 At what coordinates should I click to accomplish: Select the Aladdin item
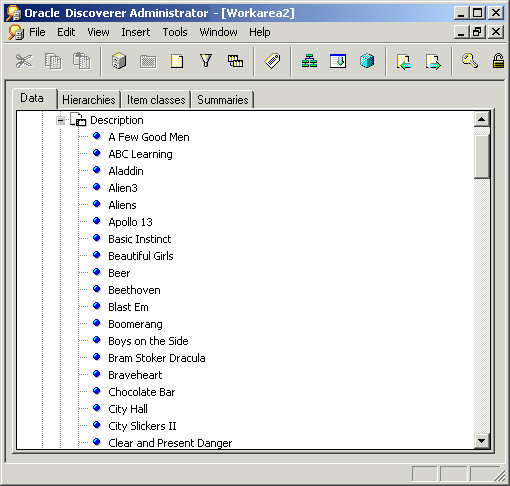[126, 171]
